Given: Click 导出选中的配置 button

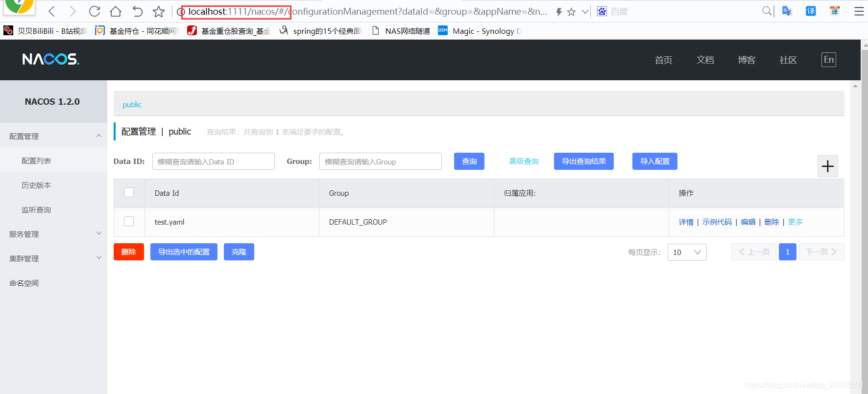Looking at the screenshot, I should pos(184,252).
